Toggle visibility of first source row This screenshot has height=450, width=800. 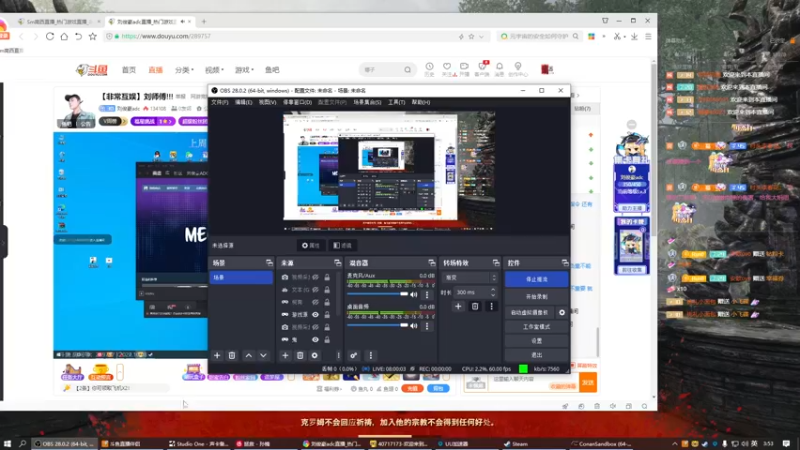coord(315,277)
